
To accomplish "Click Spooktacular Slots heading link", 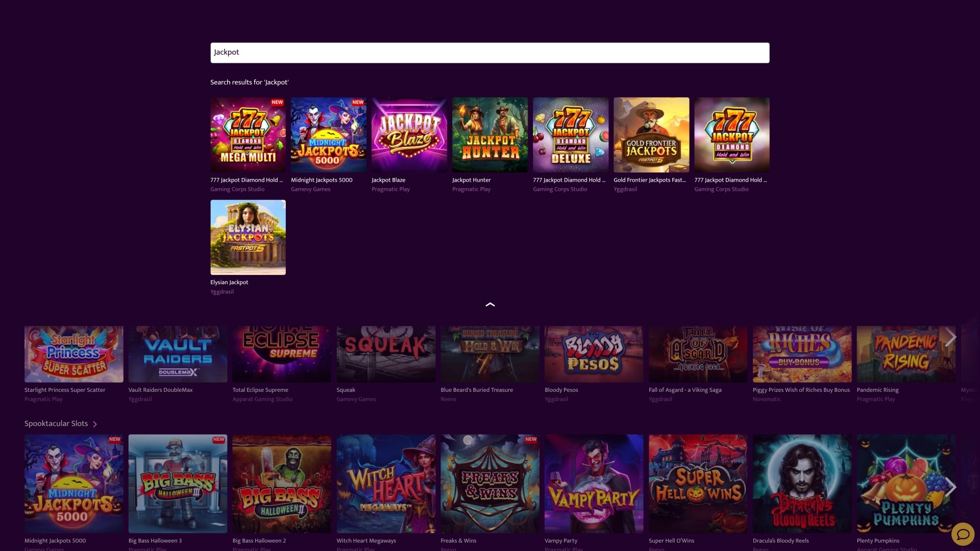I will pyautogui.click(x=56, y=423).
